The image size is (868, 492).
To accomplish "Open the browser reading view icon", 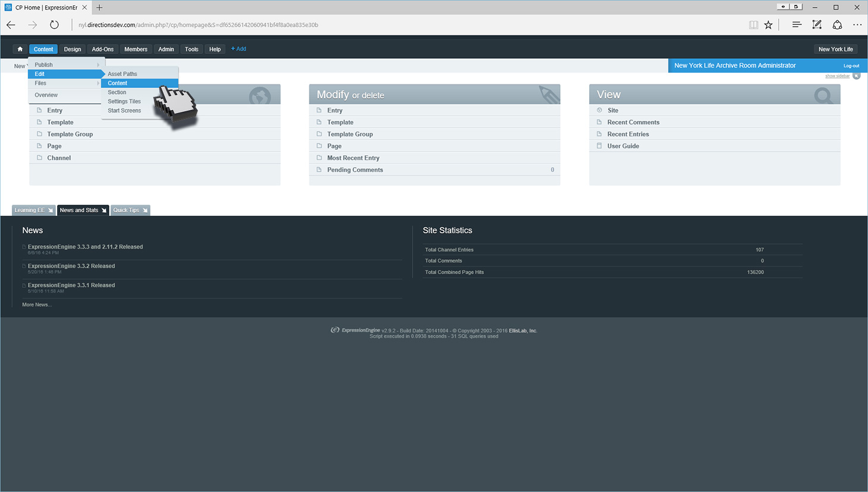I will (x=753, y=25).
